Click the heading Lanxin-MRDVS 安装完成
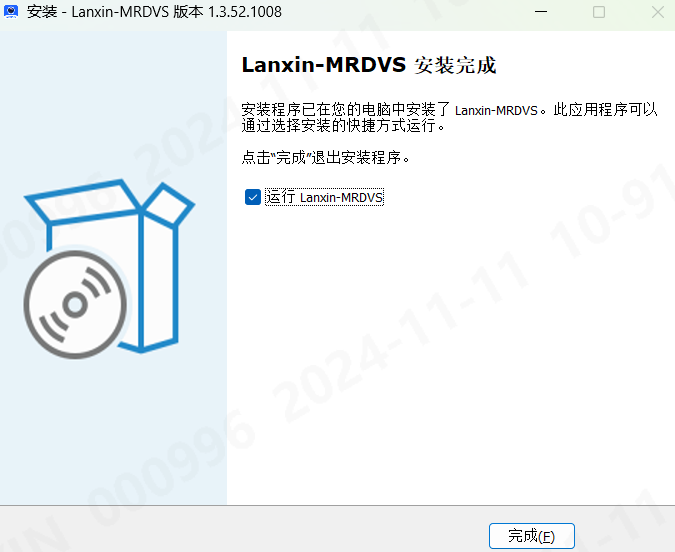Image resolution: width=675 pixels, height=552 pixels. [369, 65]
